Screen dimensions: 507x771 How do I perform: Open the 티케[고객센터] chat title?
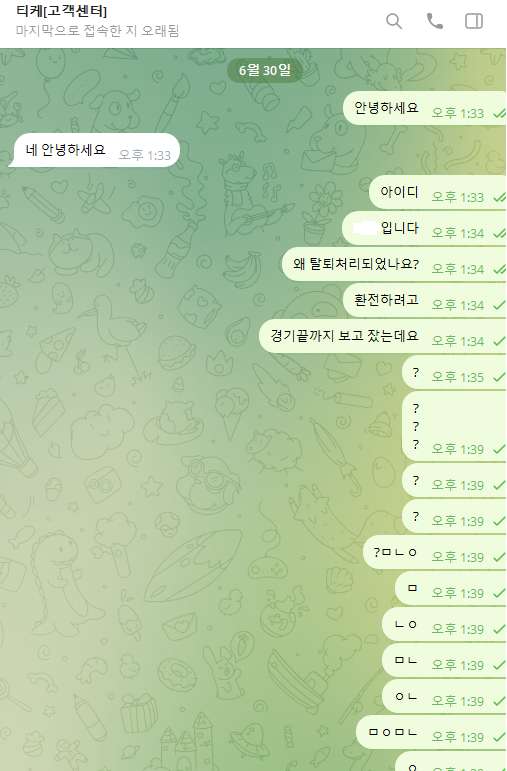(61, 11)
